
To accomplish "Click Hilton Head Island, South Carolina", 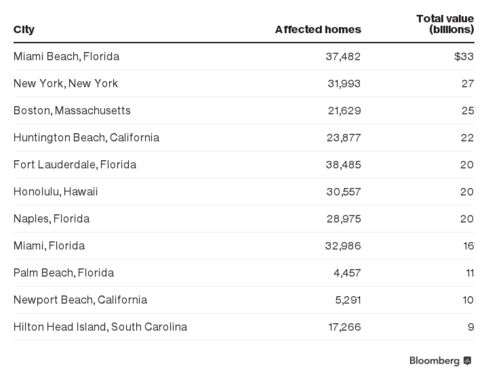I will pos(100,327).
